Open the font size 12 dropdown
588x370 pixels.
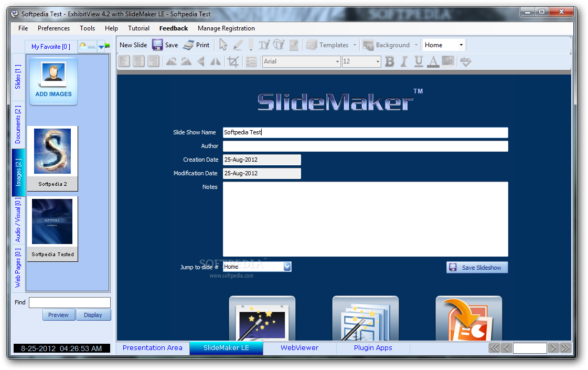(x=378, y=61)
